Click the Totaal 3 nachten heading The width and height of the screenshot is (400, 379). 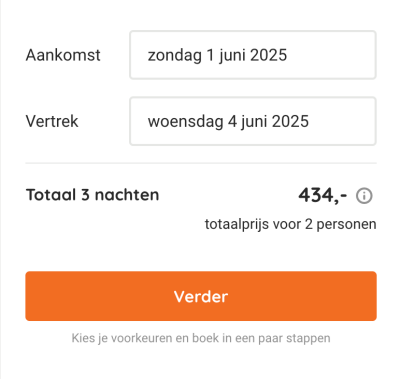point(92,195)
